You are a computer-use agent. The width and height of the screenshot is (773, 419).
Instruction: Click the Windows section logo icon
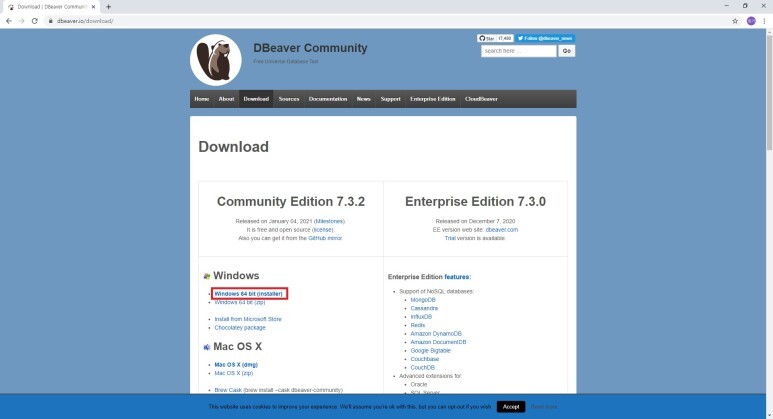pyautogui.click(x=207, y=277)
